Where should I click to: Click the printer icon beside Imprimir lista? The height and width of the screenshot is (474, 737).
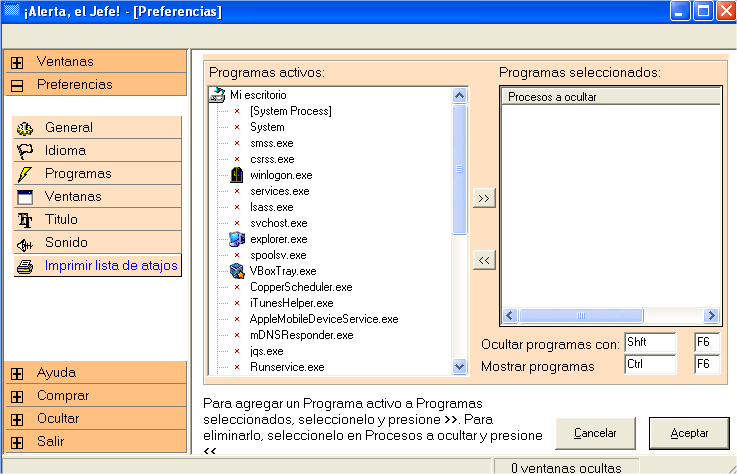pos(25,267)
